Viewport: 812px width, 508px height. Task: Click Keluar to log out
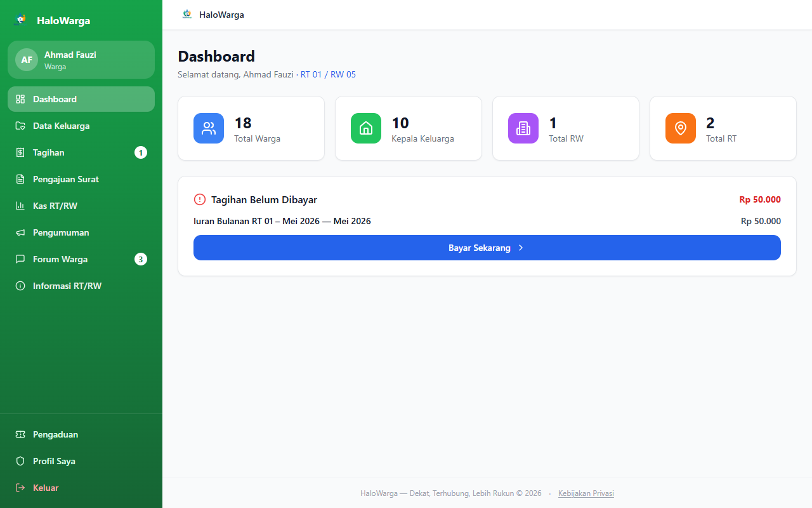81,488
